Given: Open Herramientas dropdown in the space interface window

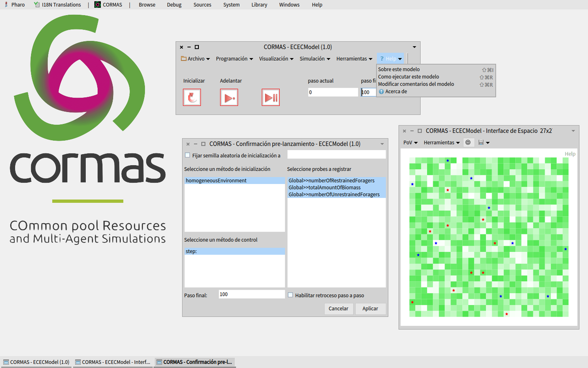Looking at the screenshot, I should click(441, 142).
